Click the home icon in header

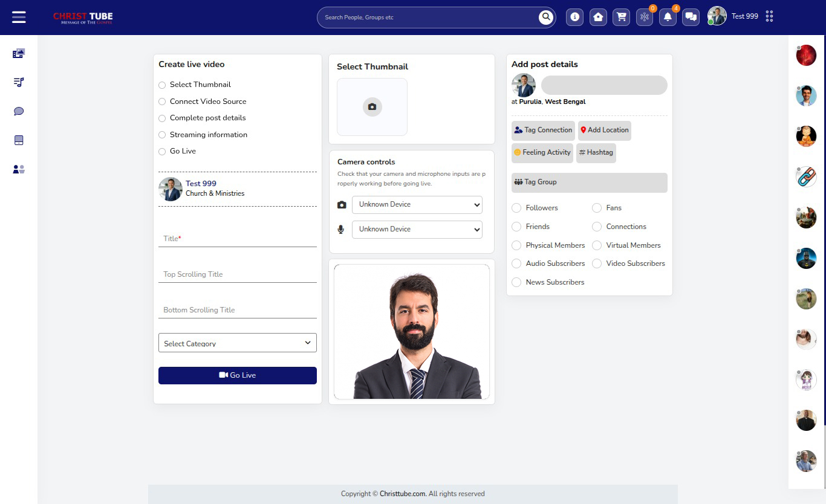598,17
